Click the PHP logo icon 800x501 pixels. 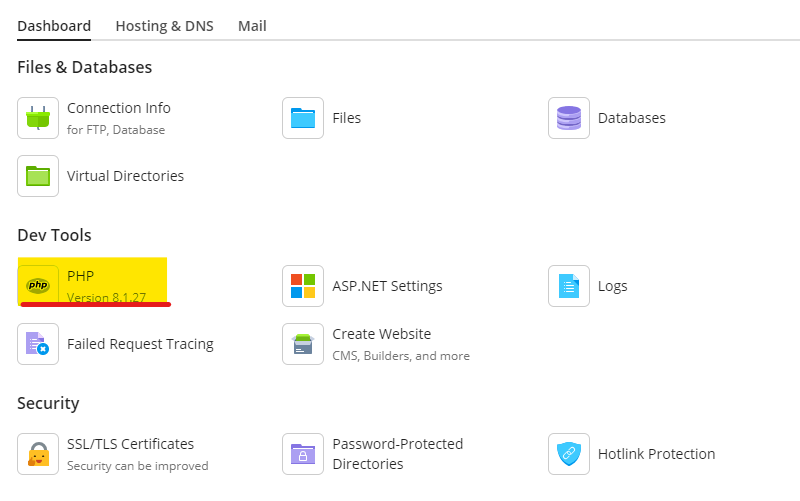tap(38, 286)
